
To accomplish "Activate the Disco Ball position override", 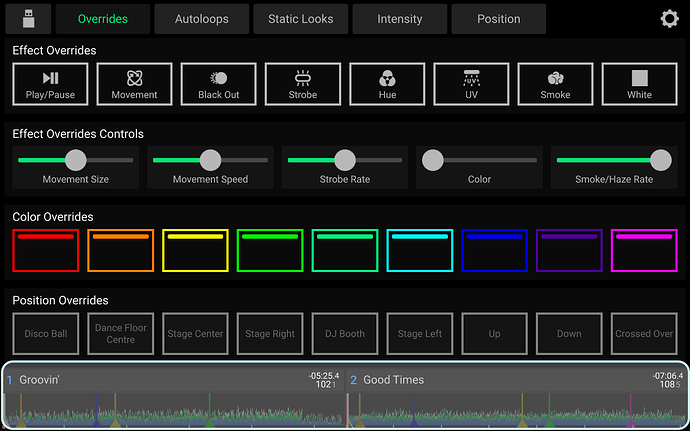I will pyautogui.click(x=46, y=334).
